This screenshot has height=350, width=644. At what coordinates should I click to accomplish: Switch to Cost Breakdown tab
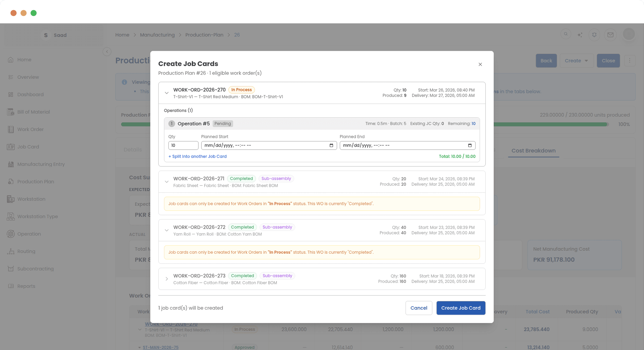[x=533, y=151]
